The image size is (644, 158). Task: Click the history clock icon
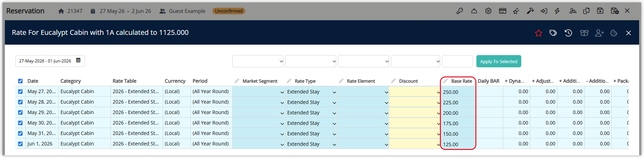click(x=568, y=33)
